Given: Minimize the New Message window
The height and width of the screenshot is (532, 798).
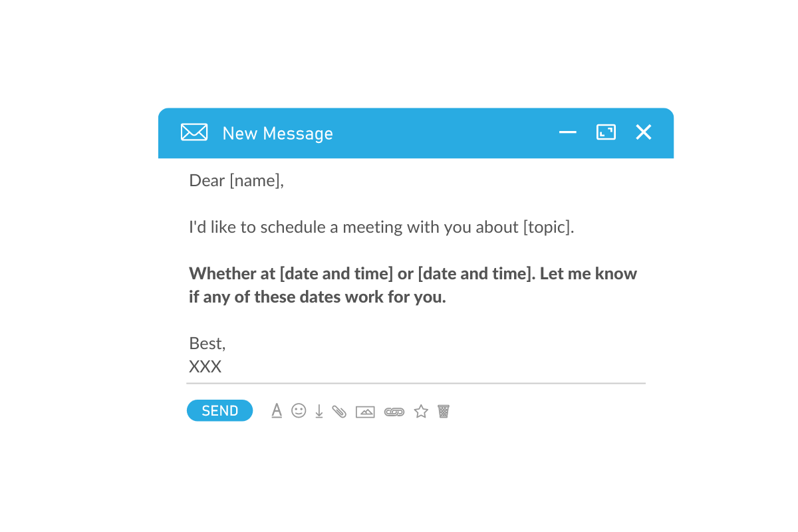Looking at the screenshot, I should [567, 132].
